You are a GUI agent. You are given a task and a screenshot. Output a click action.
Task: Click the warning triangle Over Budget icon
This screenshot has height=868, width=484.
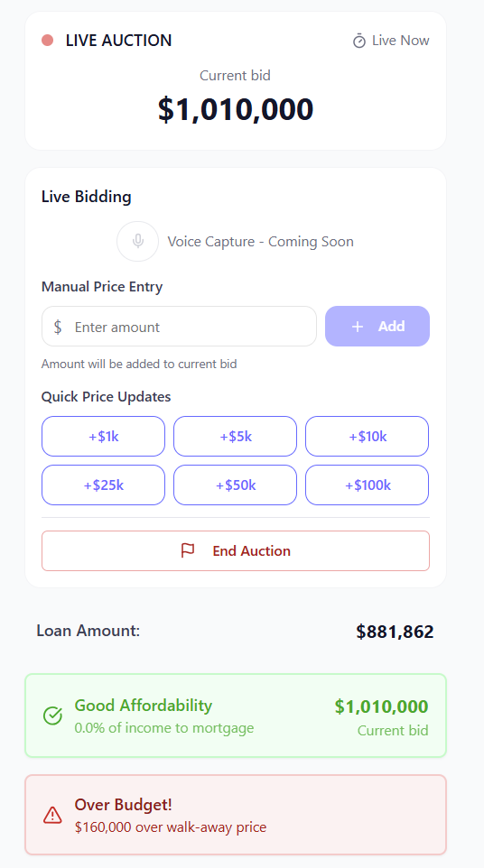pos(52,815)
